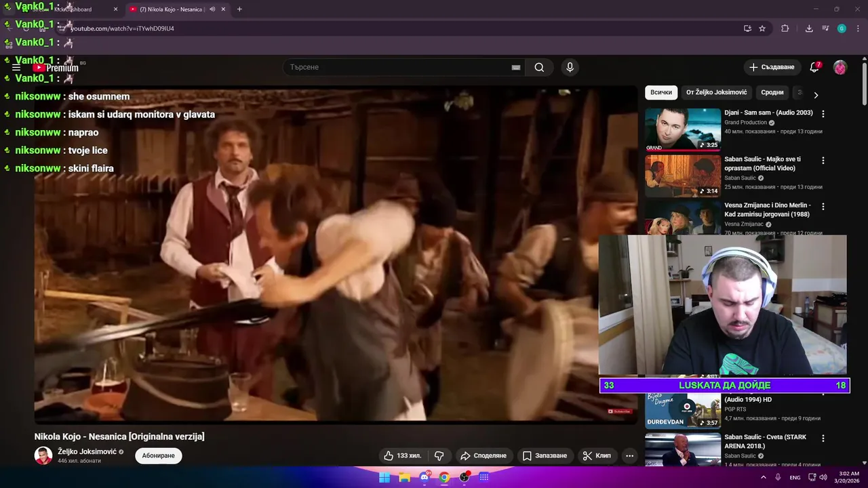The image size is (868, 488).
Task: Click the Абониране subscribe button
Action: pyautogui.click(x=159, y=455)
